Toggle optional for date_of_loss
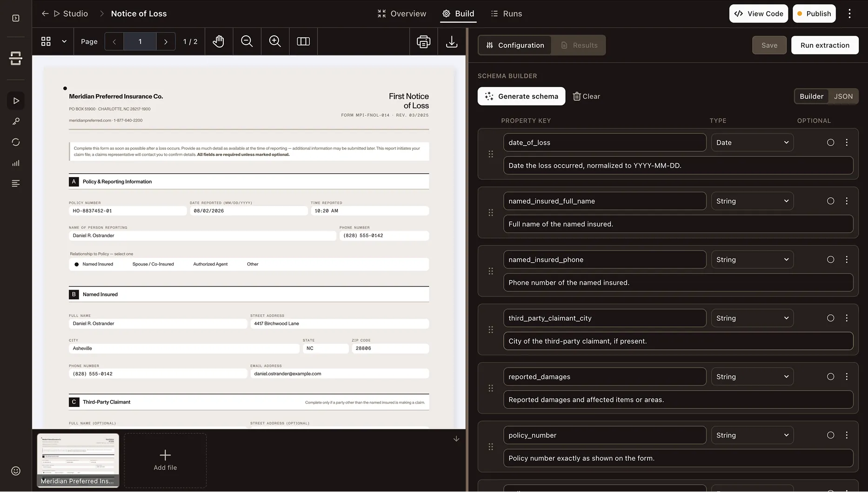Viewport: 868px width, 492px height. (x=830, y=143)
